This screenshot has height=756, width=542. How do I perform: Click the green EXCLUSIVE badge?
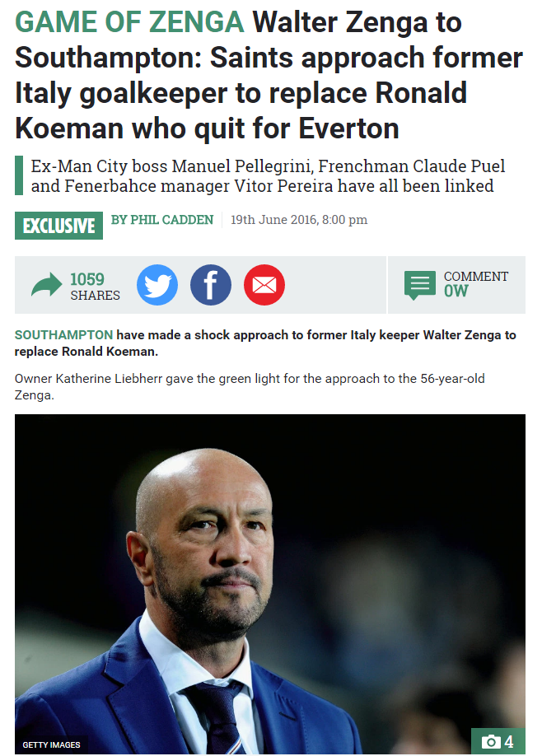click(58, 225)
